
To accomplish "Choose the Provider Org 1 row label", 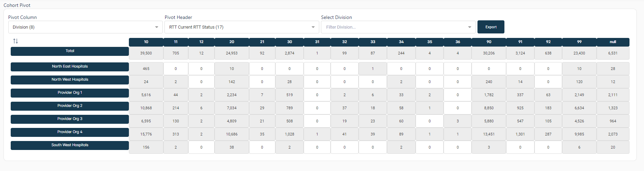I will point(70,93).
